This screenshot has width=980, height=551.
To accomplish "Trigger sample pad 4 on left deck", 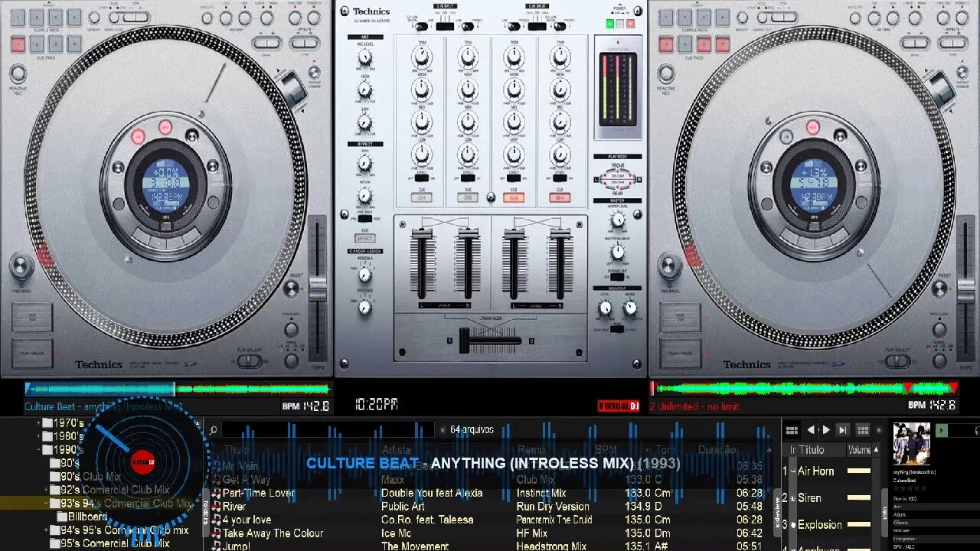I will (74, 18).
